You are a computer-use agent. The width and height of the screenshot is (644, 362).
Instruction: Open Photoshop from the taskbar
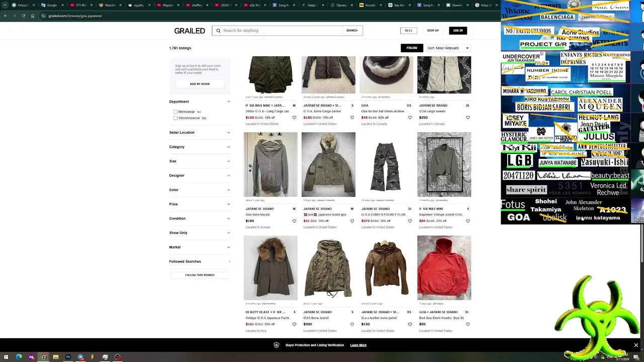click(68, 357)
